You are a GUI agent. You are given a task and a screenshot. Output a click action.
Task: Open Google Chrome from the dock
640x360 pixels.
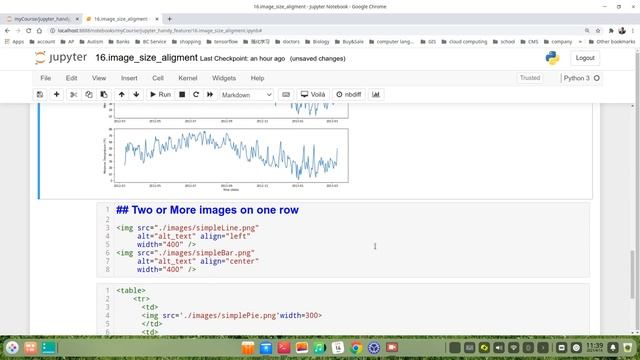[x=356, y=348]
